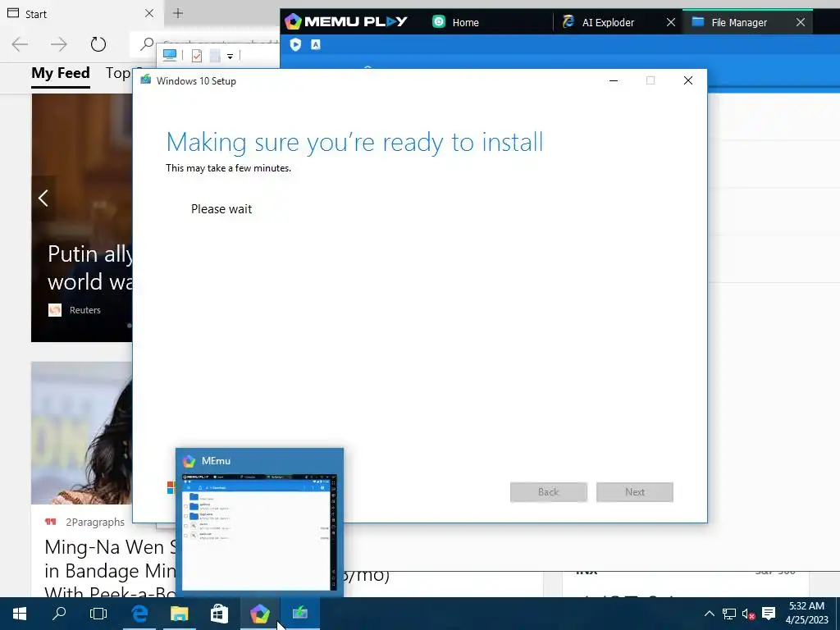Show previous news slide arrow

(43, 199)
